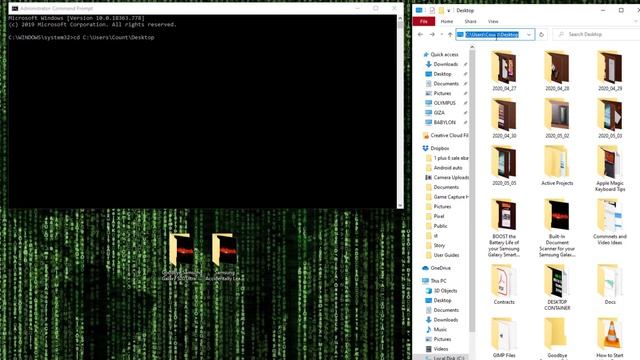Open Music under This PC
This screenshot has height=360, width=640.
coord(440,329)
